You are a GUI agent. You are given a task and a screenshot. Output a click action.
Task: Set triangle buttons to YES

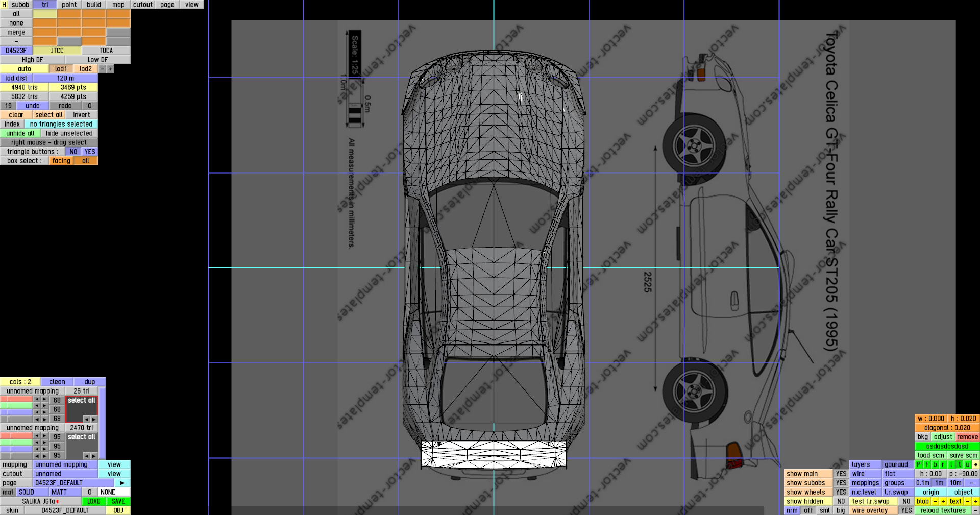90,152
